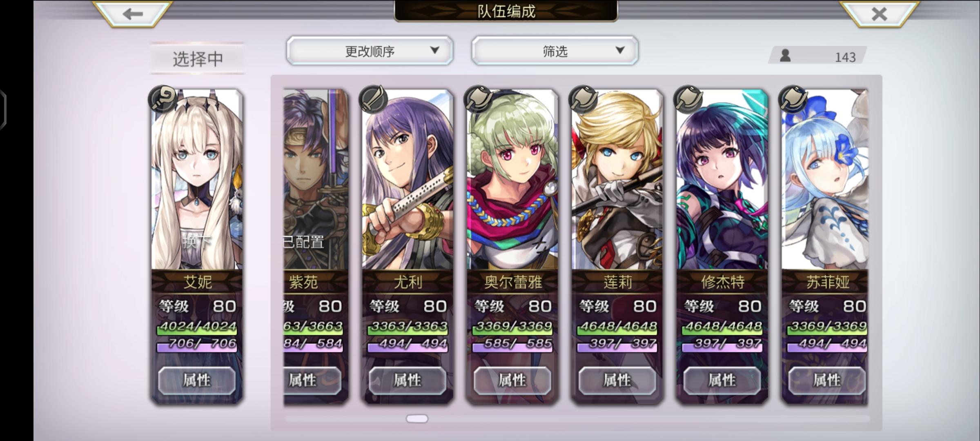Open the 更改顺序 sort dropdown
Viewport: 980px width, 441px height.
(370, 51)
